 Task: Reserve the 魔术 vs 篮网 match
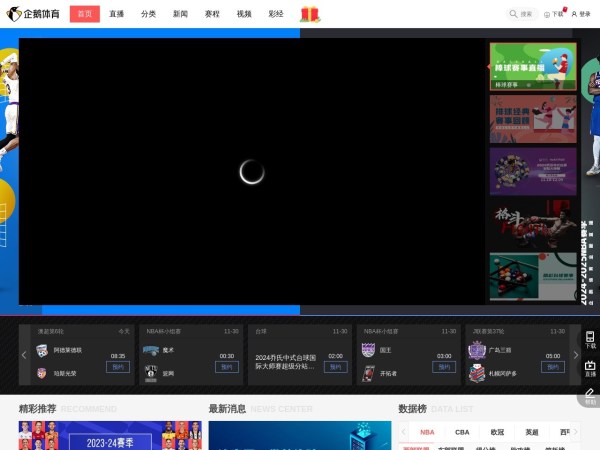[x=227, y=367]
